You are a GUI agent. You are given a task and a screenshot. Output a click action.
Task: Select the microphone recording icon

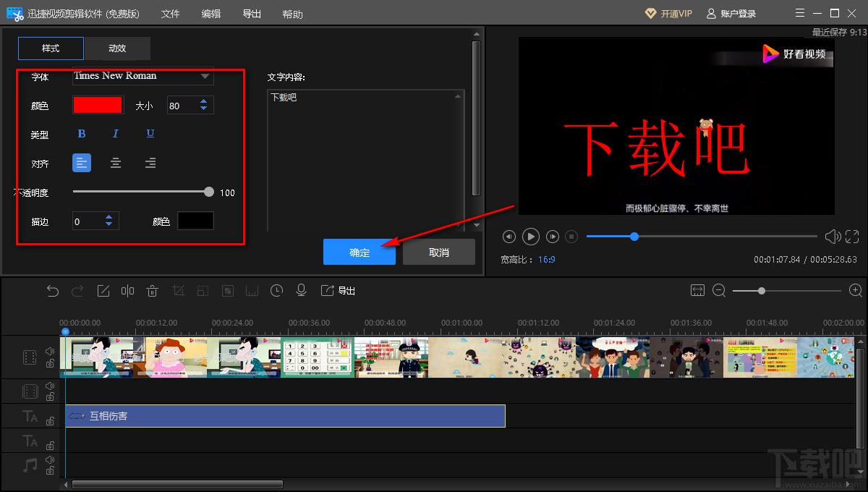301,290
